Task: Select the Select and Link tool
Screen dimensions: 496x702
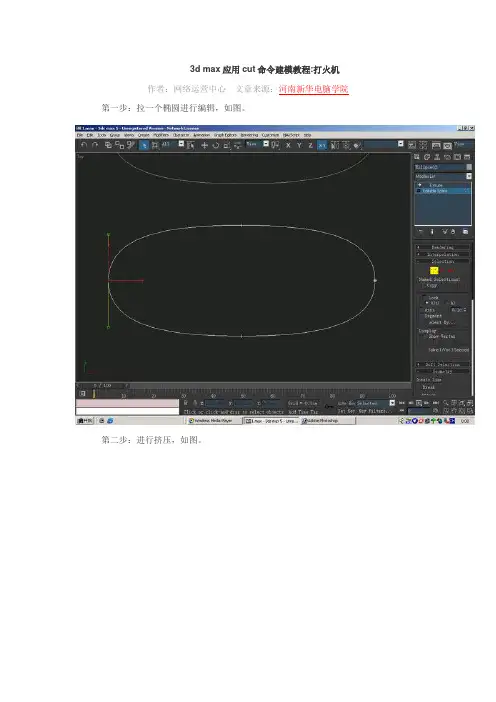Action: point(108,145)
